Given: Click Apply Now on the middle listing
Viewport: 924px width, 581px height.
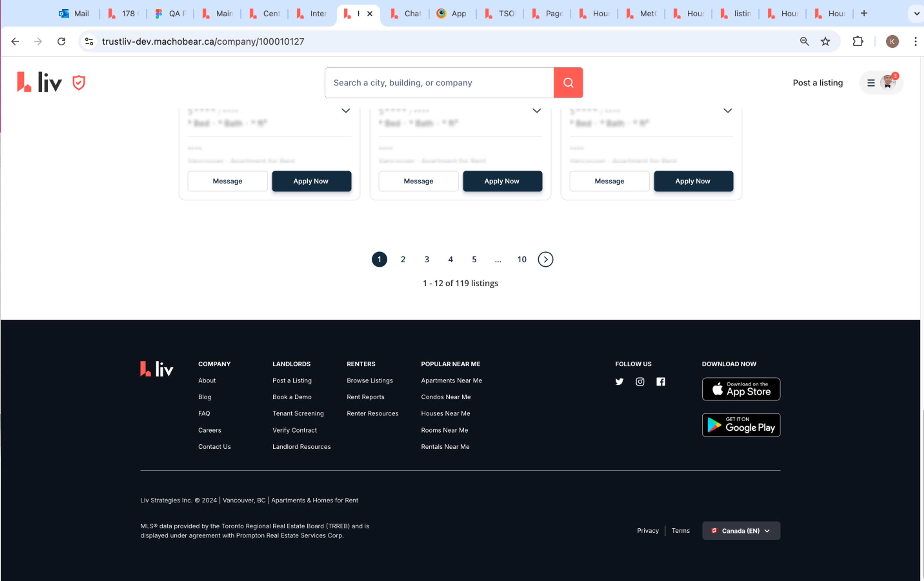Looking at the screenshot, I should (502, 181).
